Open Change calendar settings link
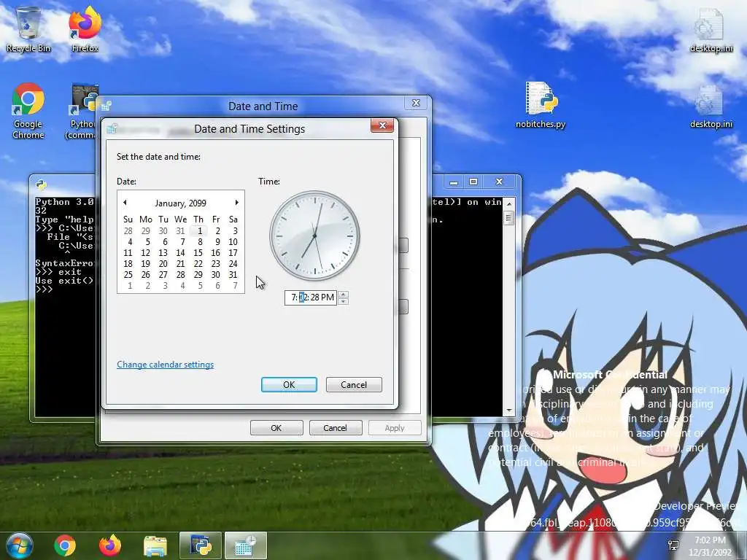Viewport: 747px width, 560px height. pos(166,365)
